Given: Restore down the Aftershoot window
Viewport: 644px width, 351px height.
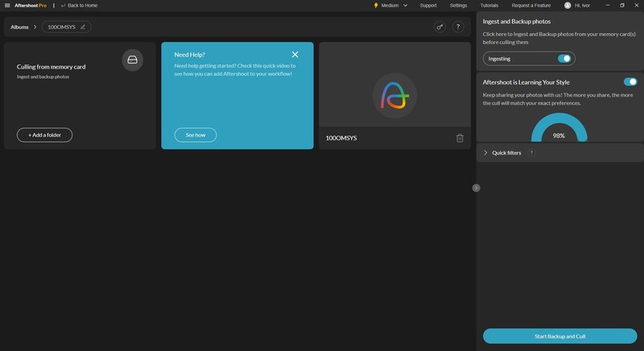Looking at the screenshot, I should coord(621,6).
